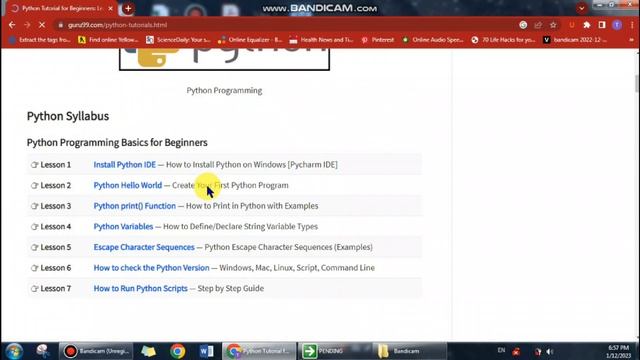Viewport: 640px width, 360px height.
Task: Switch to the PENDING taskbar window
Action: [x=335, y=351]
